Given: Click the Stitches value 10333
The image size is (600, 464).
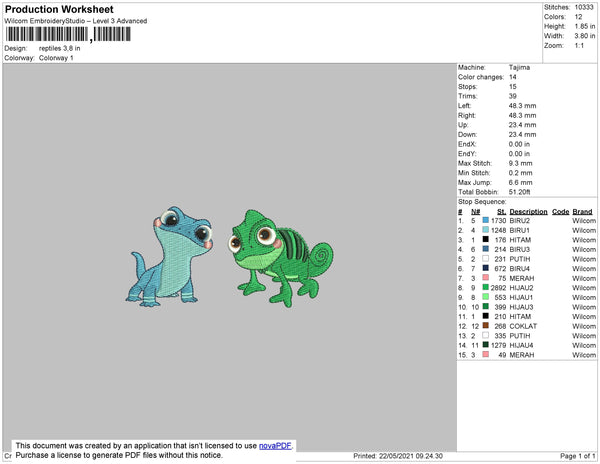Looking at the screenshot, I should coord(584,7).
